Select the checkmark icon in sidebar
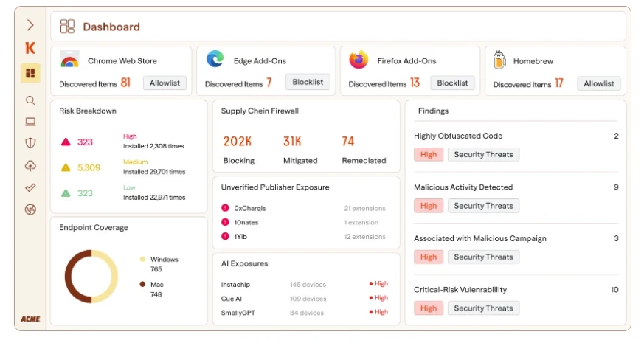Viewport: 644px width, 343px height. click(x=30, y=187)
